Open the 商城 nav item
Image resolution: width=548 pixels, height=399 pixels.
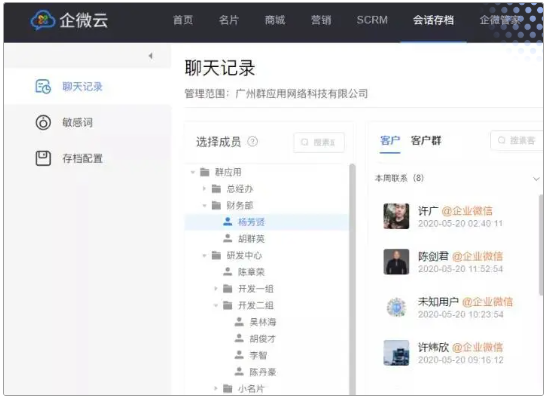[275, 20]
